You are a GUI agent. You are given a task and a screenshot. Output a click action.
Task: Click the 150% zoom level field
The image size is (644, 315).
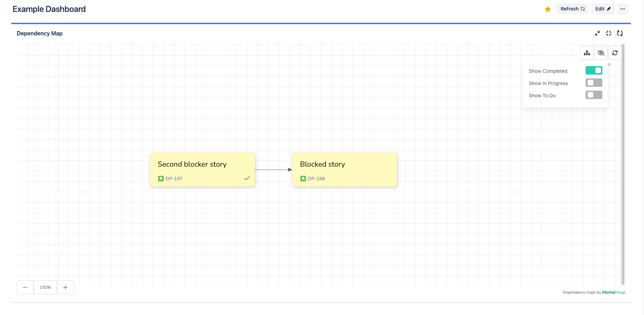coord(45,287)
